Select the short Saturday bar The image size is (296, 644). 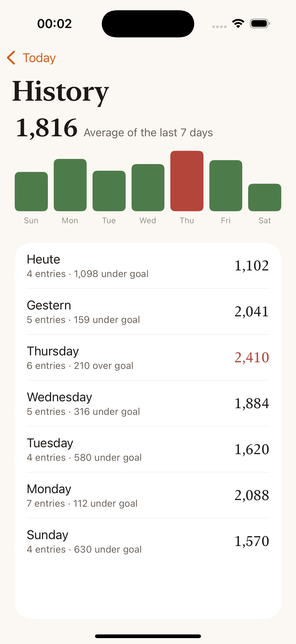[265, 197]
